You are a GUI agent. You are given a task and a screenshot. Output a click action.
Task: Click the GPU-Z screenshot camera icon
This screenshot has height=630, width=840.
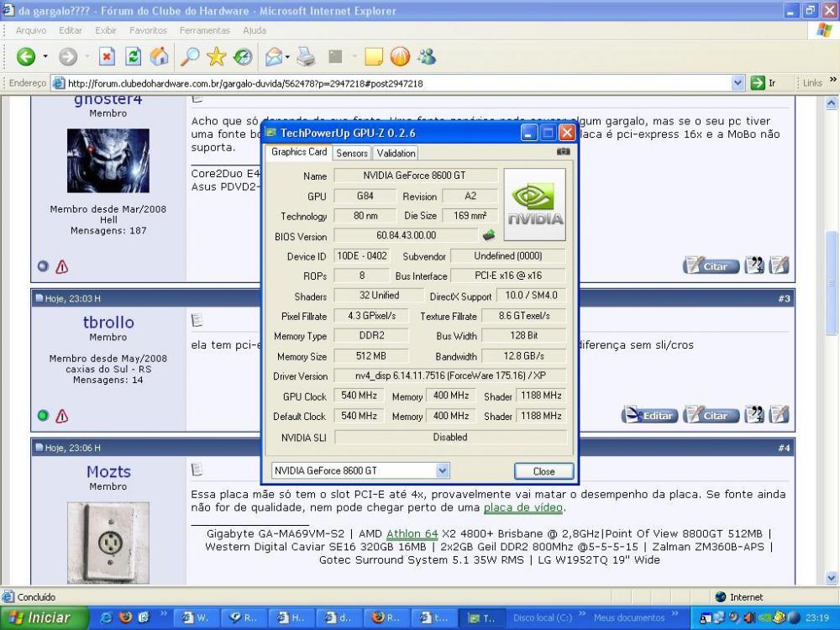(x=563, y=152)
